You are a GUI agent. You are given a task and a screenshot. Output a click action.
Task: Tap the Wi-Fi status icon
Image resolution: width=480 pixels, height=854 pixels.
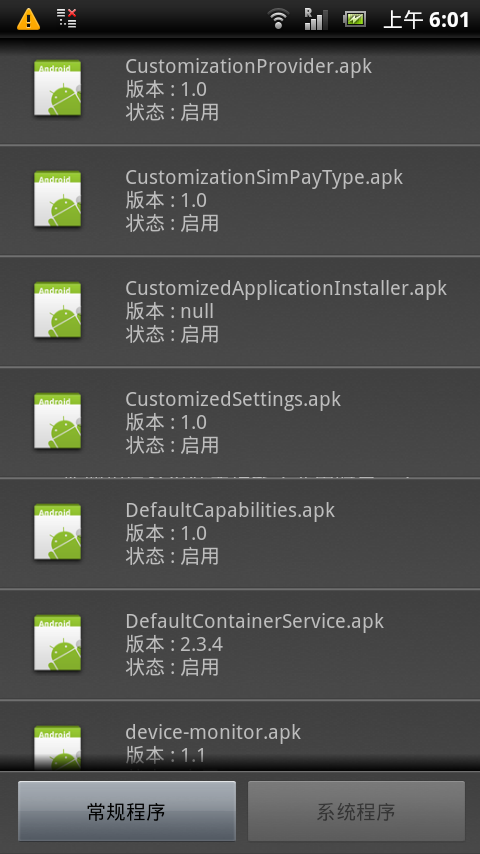click(x=278, y=20)
